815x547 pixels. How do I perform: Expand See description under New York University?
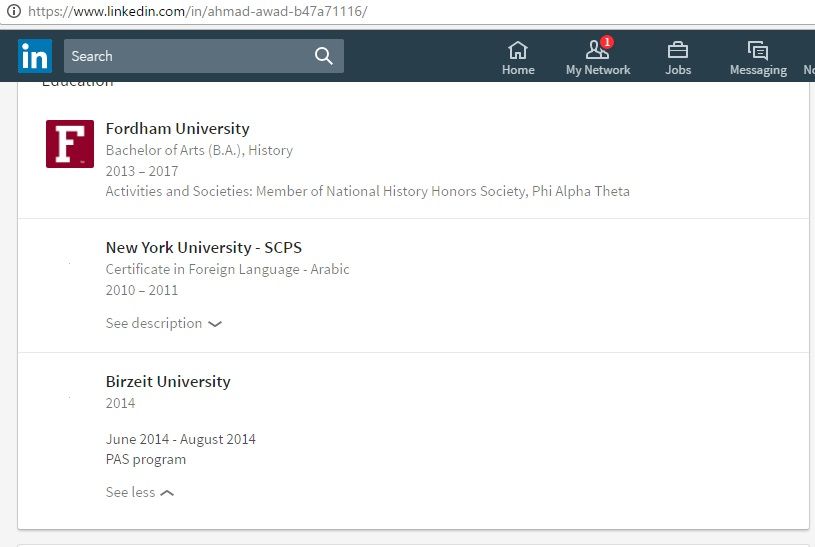[163, 323]
